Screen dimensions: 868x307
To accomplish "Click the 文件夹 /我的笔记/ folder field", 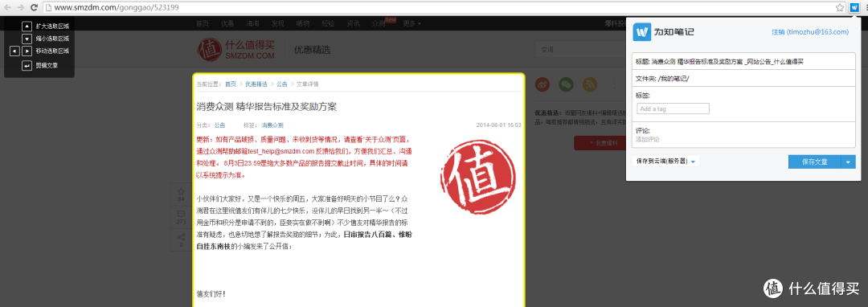I will click(744, 79).
